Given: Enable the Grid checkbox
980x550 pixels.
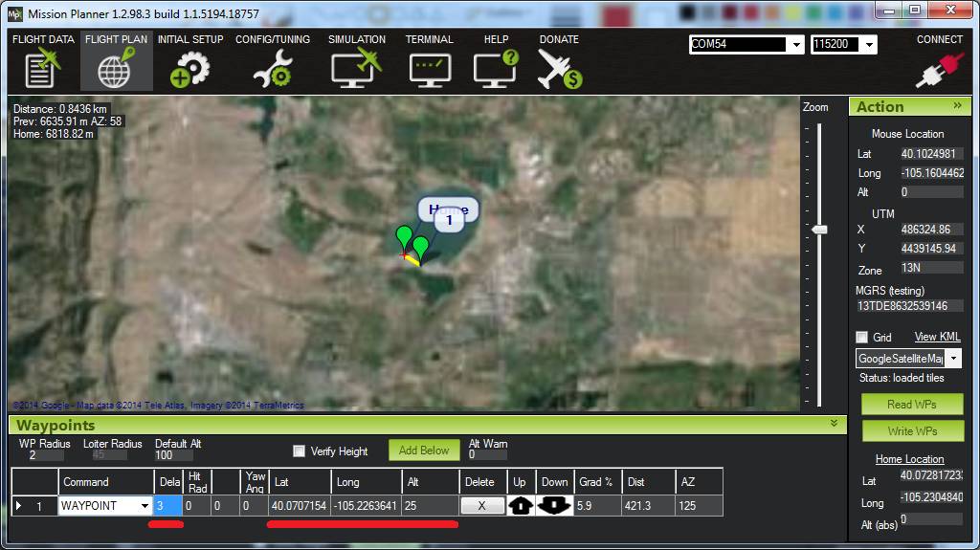Looking at the screenshot, I should point(861,338).
